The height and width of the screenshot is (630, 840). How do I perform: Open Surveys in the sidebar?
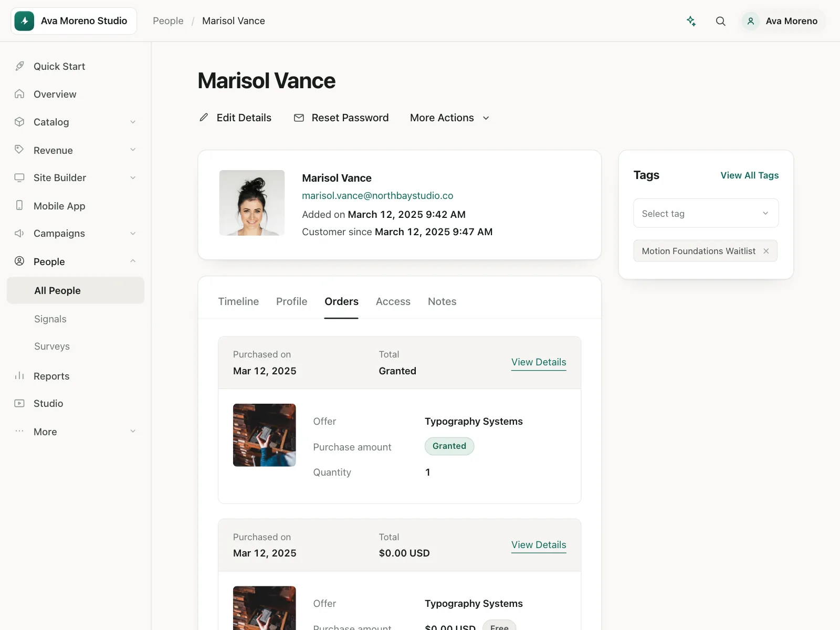tap(52, 346)
